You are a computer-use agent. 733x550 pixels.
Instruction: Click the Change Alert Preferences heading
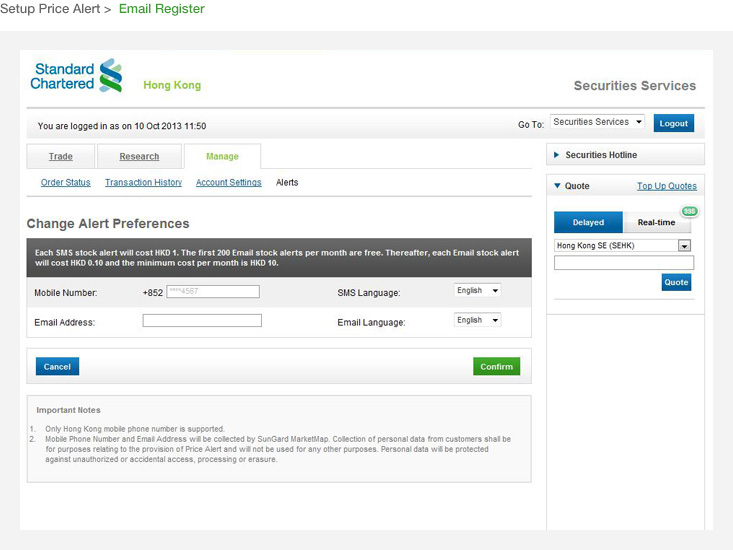(108, 223)
